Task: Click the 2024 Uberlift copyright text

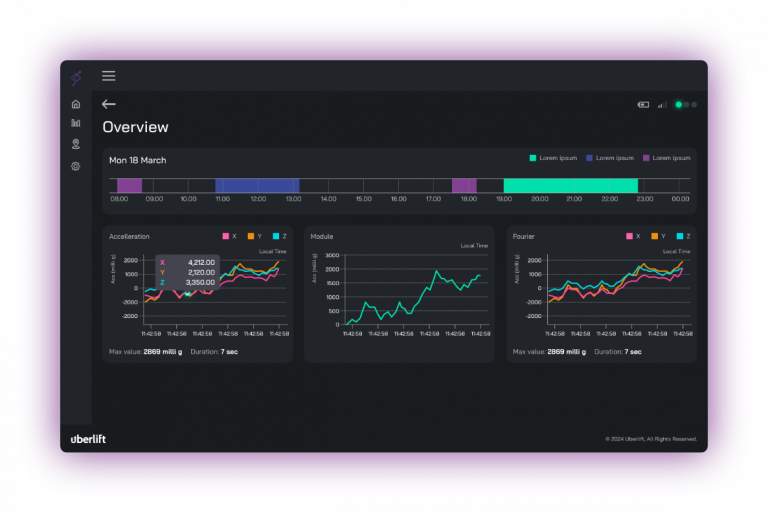Action: coord(651,439)
